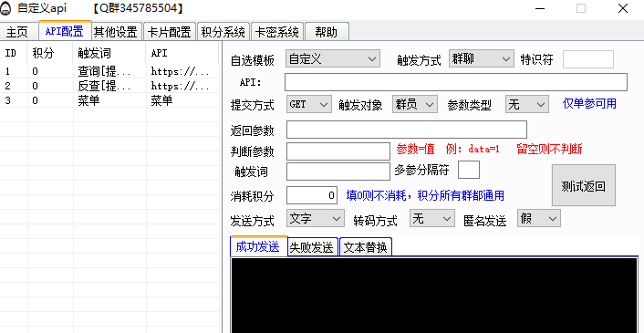Viewport: 644px width, 333px height.
Task: Open the 参数类型 dropdown
Action: click(x=527, y=104)
